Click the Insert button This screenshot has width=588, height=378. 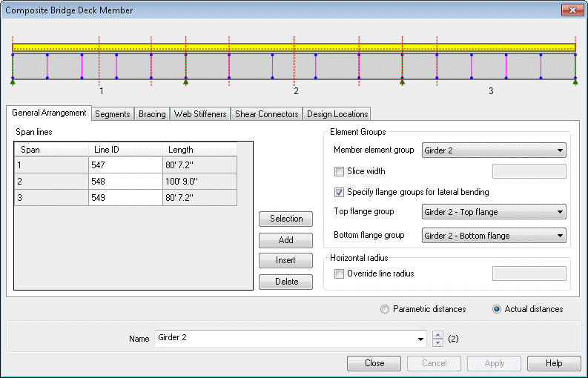click(285, 261)
